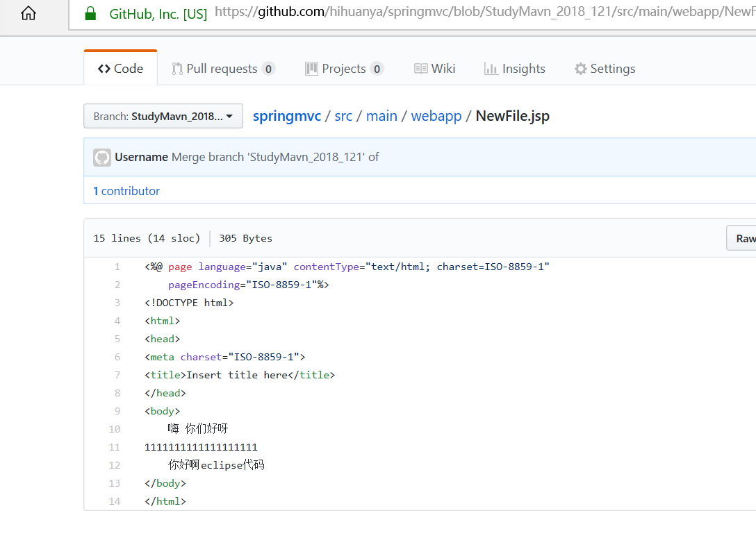The image size is (756, 545).
Task: Click the Raw file button
Action: point(745,238)
